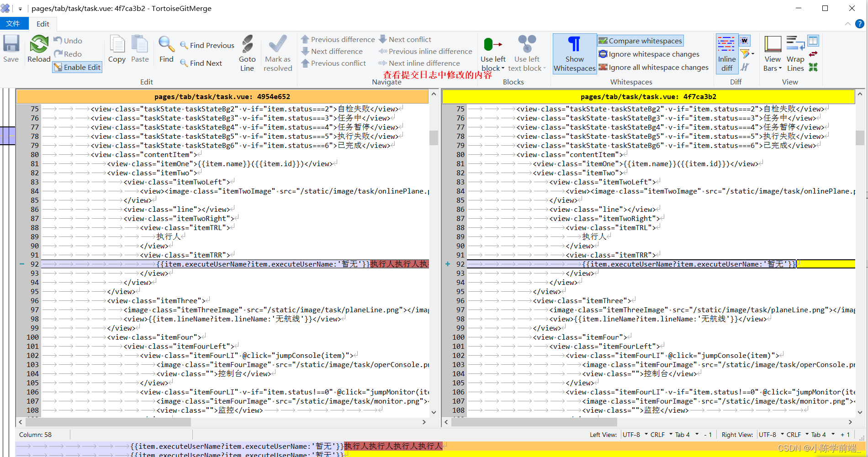Viewport: 868px width, 457px height.
Task: Toggle Inline diff
Action: [x=726, y=53]
